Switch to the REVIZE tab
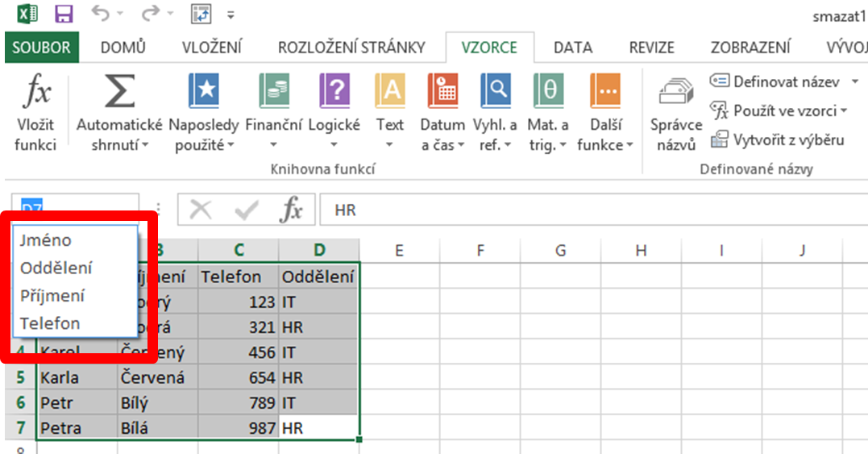This screenshot has height=454, width=868. tap(651, 48)
